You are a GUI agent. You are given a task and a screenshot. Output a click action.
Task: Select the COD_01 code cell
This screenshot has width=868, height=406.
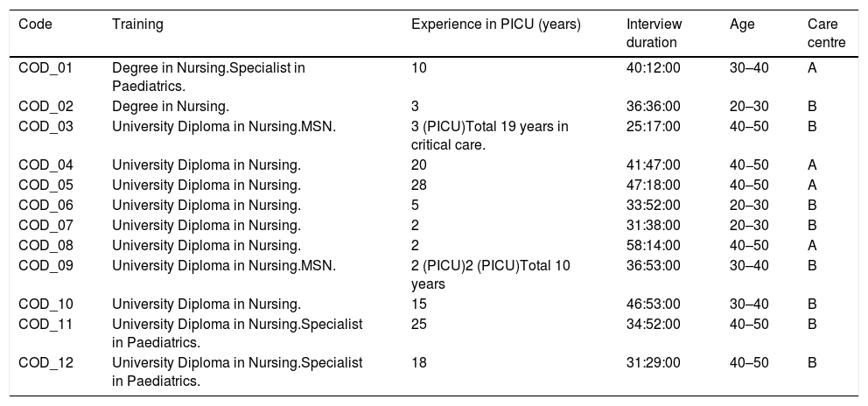point(43,68)
